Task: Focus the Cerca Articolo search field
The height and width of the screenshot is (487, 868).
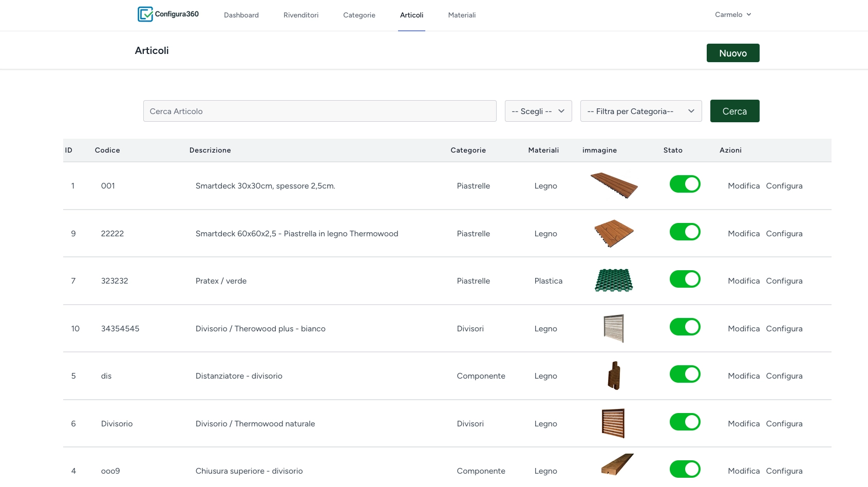Action: 319,111
